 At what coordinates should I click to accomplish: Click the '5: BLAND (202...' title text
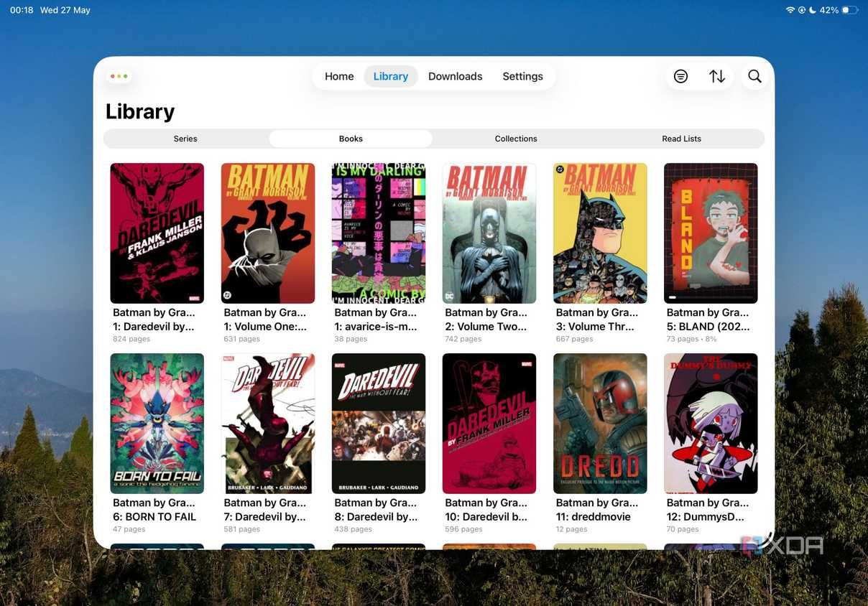pyautogui.click(x=708, y=326)
